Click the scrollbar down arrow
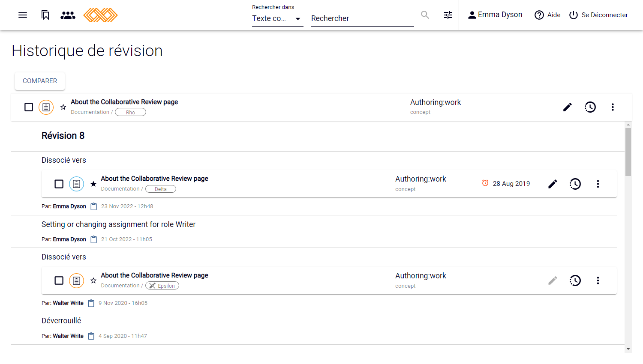Screen dimensions: 643x364 628,349
